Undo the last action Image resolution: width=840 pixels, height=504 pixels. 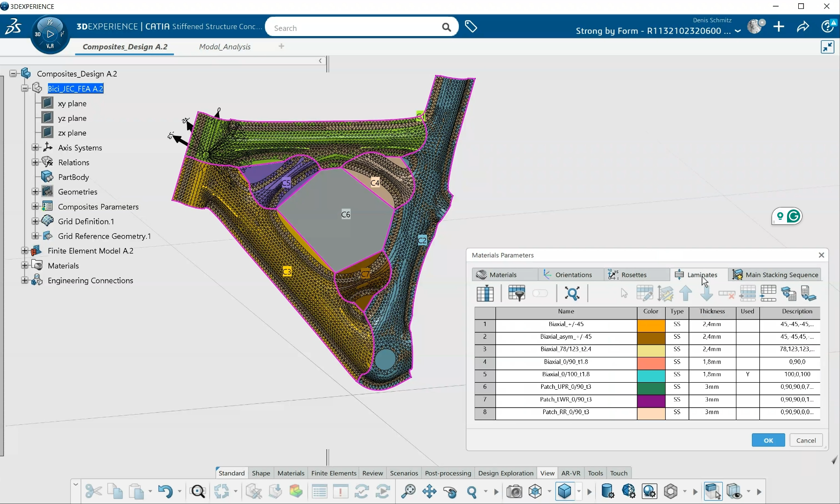pyautogui.click(x=166, y=491)
